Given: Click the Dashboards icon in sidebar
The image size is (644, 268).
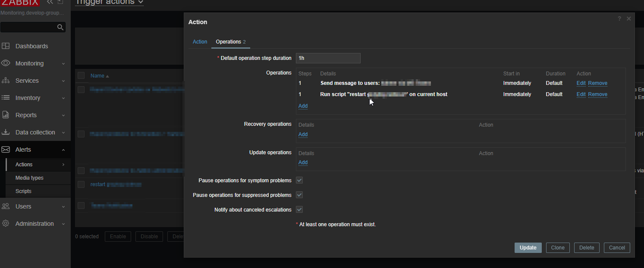Looking at the screenshot, I should tap(6, 46).
